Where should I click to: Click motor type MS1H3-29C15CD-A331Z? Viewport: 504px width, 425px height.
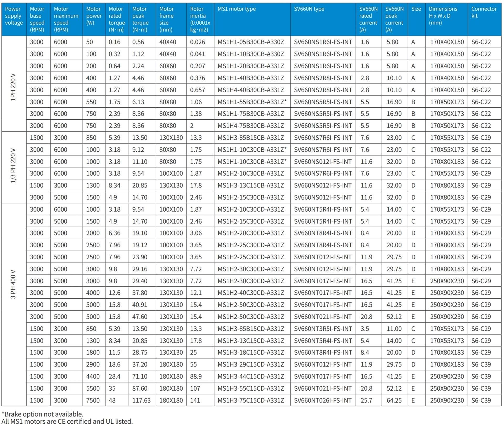click(x=251, y=364)
